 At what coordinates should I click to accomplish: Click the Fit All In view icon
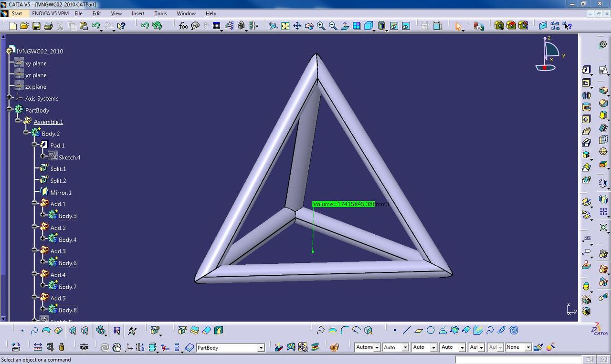tap(285, 26)
